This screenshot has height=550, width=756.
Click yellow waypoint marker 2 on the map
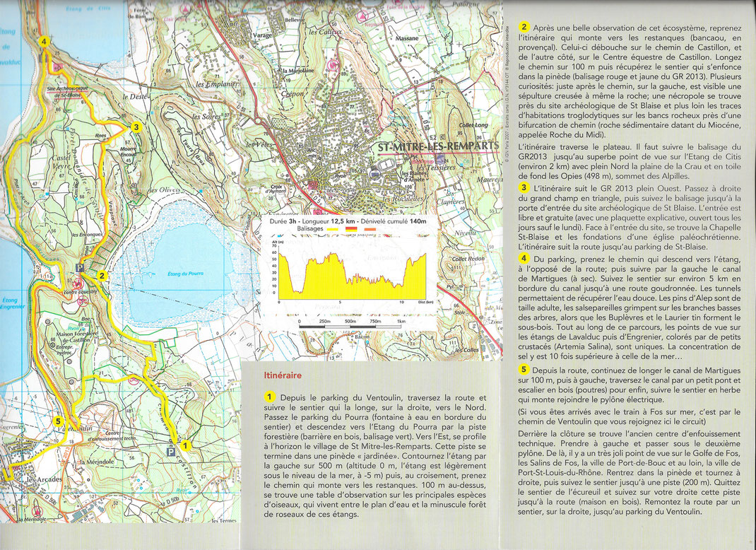102,276
